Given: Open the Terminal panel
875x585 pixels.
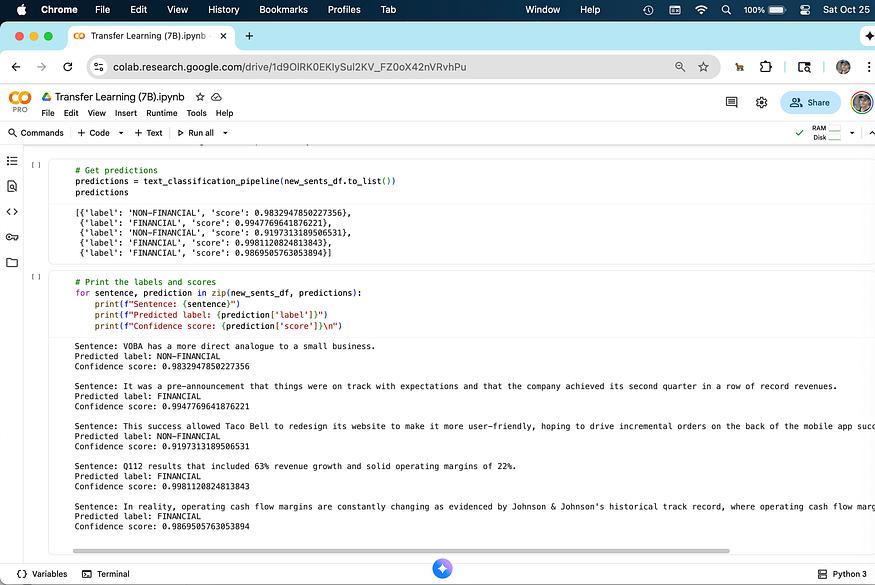Looking at the screenshot, I should [105, 574].
